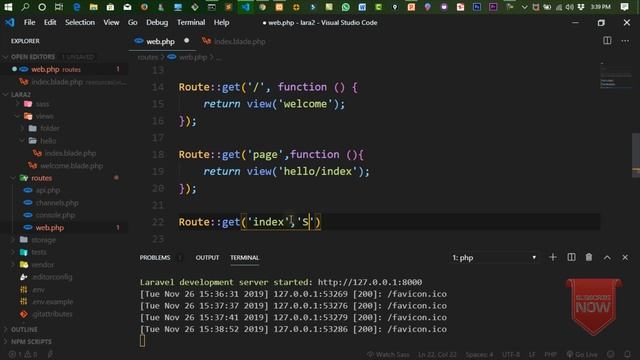Screen dimensions: 640x360
Task: Switch to the PROBLEMS panel tab
Action: pyautogui.click(x=155, y=258)
